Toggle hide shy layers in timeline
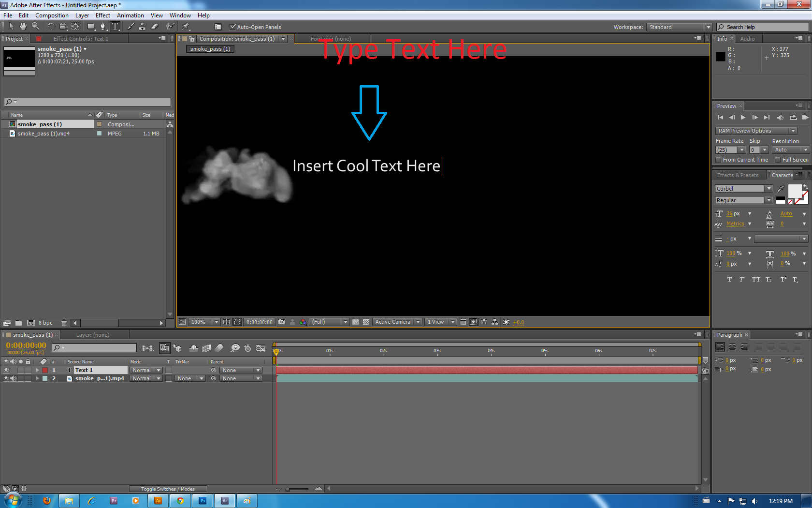The image size is (812, 508). coord(193,348)
